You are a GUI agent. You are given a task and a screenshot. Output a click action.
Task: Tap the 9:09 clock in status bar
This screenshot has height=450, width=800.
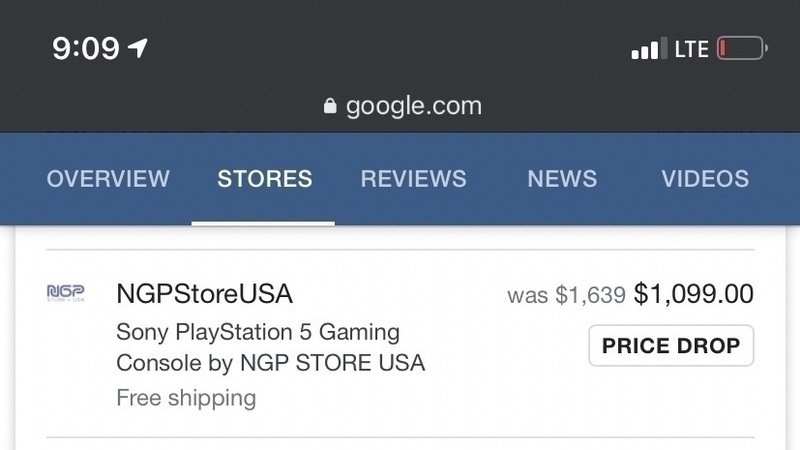coord(85,48)
